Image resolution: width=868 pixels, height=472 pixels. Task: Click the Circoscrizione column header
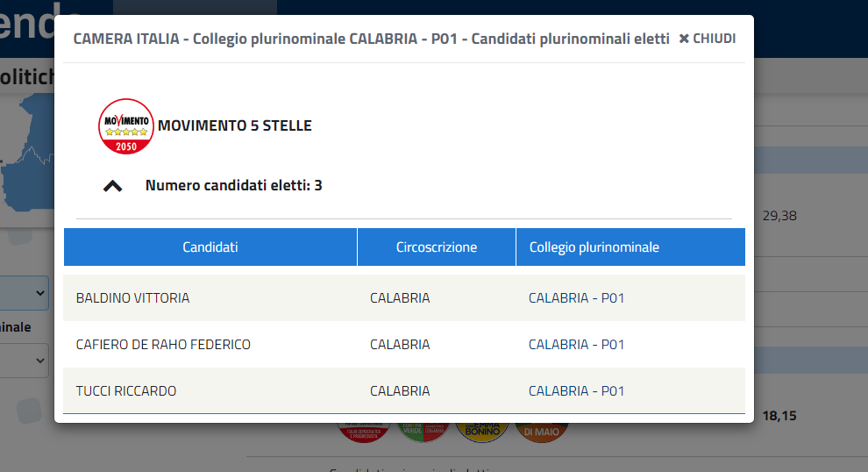(437, 247)
